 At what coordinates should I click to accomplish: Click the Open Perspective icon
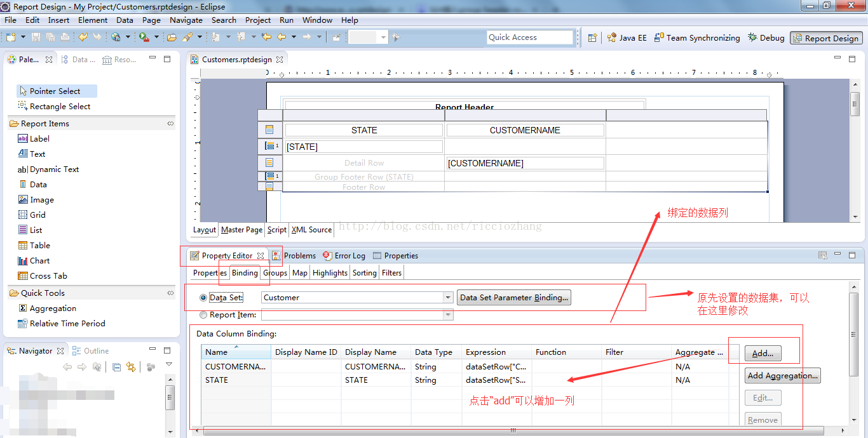pyautogui.click(x=592, y=37)
